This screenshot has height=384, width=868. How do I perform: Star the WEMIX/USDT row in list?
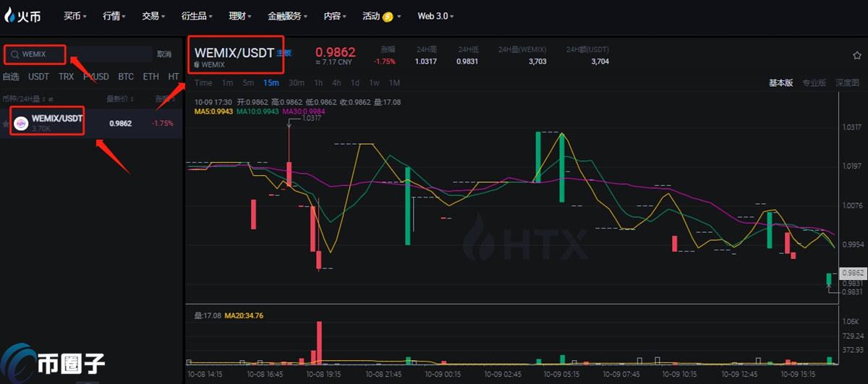6,124
